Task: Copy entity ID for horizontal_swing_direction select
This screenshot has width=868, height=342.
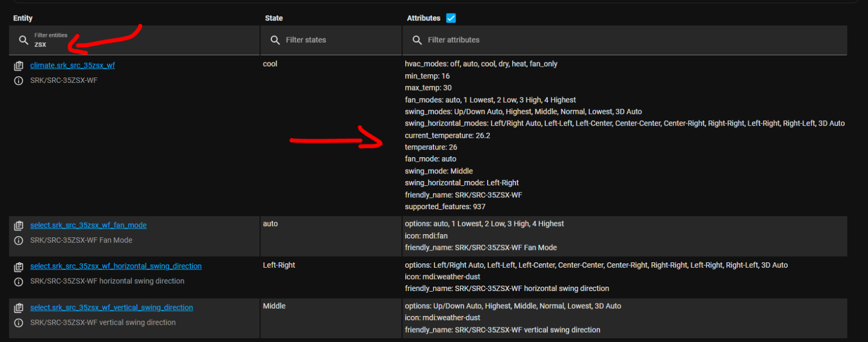Action: pos(18,267)
